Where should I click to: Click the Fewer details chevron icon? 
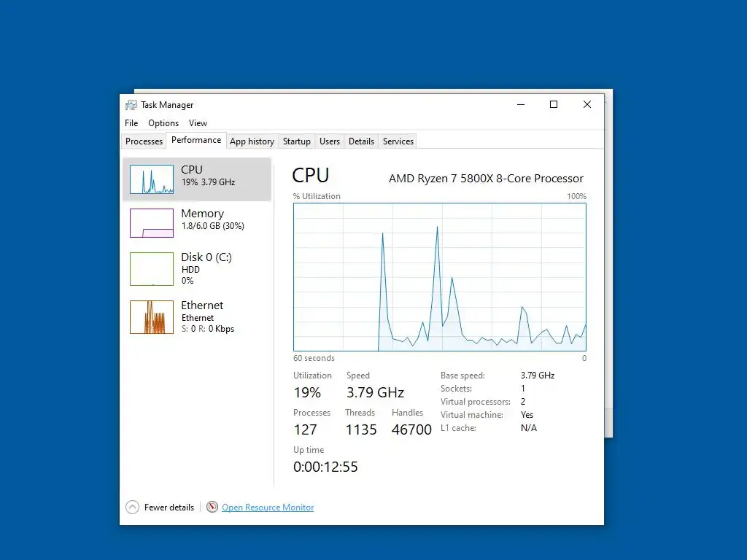click(x=133, y=507)
